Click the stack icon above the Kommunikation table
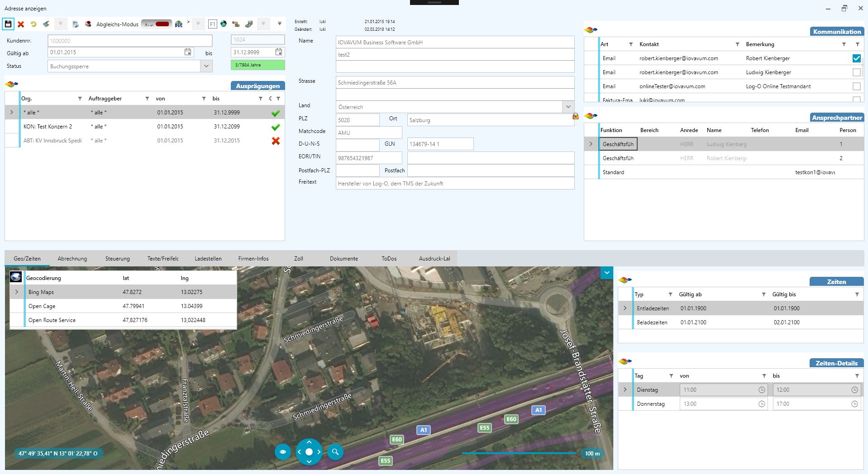 pyautogui.click(x=591, y=30)
